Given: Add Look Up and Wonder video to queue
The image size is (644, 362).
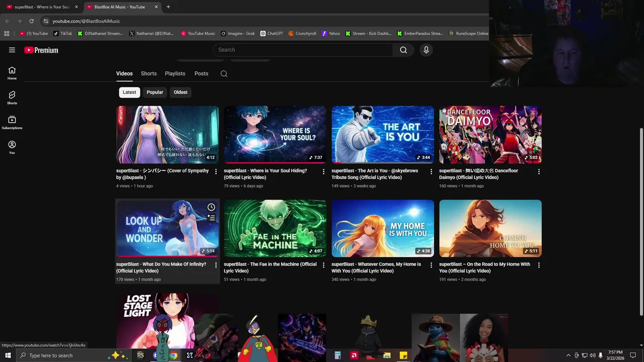Looking at the screenshot, I should tap(211, 218).
